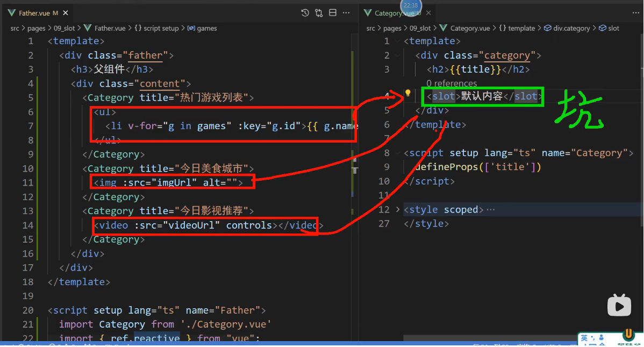Click ':src="videoUrl"' on line 14

tap(177, 225)
